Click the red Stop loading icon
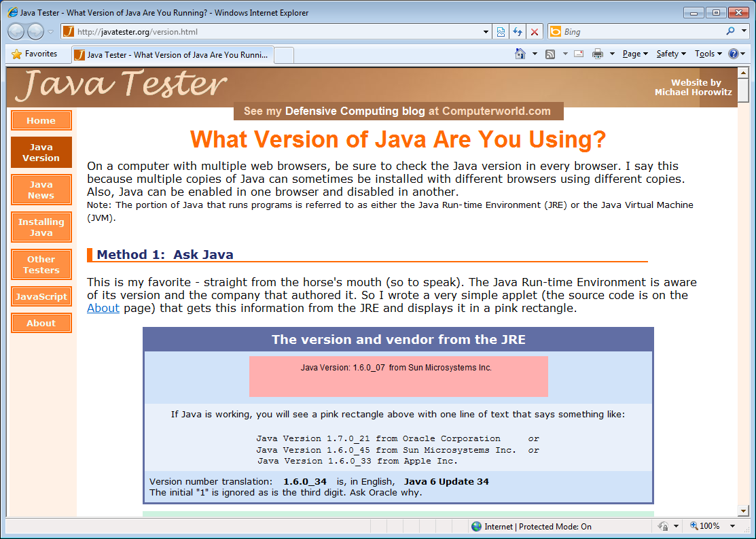The image size is (756, 539). pyautogui.click(x=534, y=32)
